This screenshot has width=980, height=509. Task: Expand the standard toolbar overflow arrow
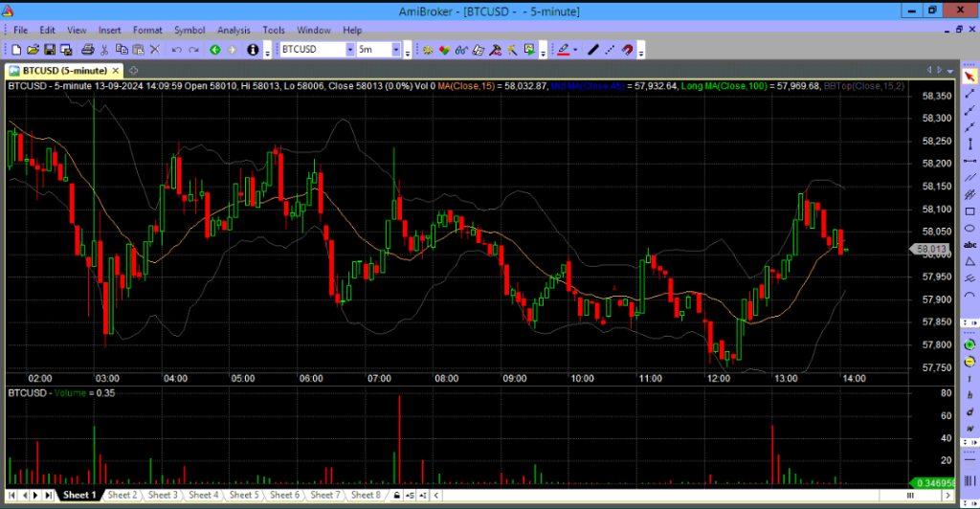pos(268,53)
